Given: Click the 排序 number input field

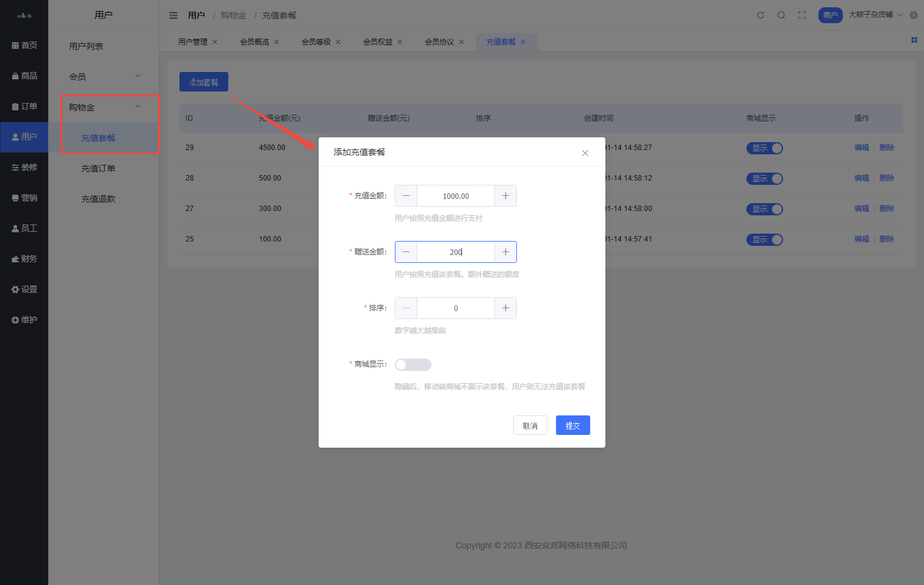Looking at the screenshot, I should [456, 309].
